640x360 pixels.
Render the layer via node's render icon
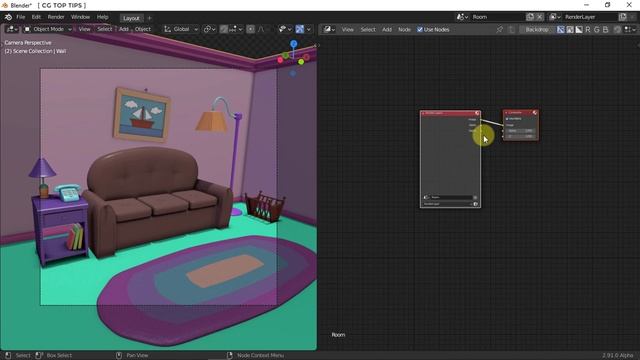tap(476, 204)
